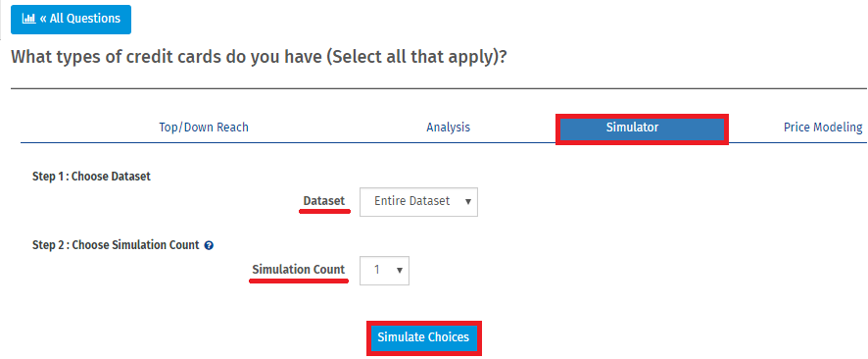Click the Step 2: Choose Simulation Count heading
The width and height of the screenshot is (868, 359).
tap(116, 245)
